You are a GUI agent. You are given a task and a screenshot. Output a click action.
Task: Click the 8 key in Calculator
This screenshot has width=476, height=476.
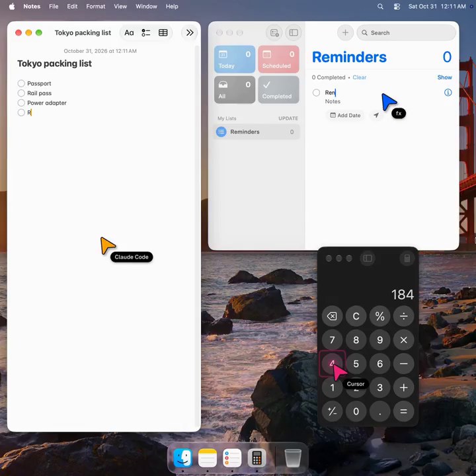coord(356,340)
